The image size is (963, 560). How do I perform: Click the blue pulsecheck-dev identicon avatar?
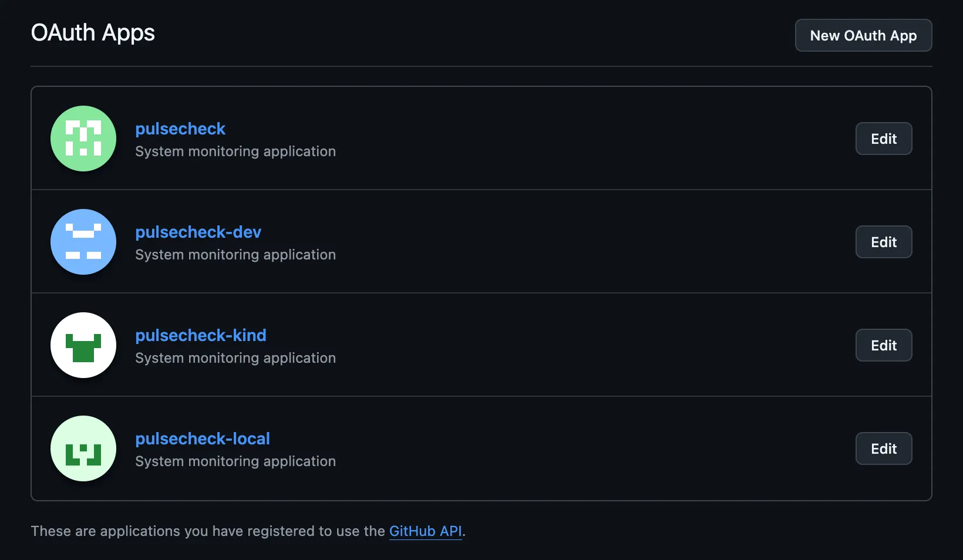point(83,242)
